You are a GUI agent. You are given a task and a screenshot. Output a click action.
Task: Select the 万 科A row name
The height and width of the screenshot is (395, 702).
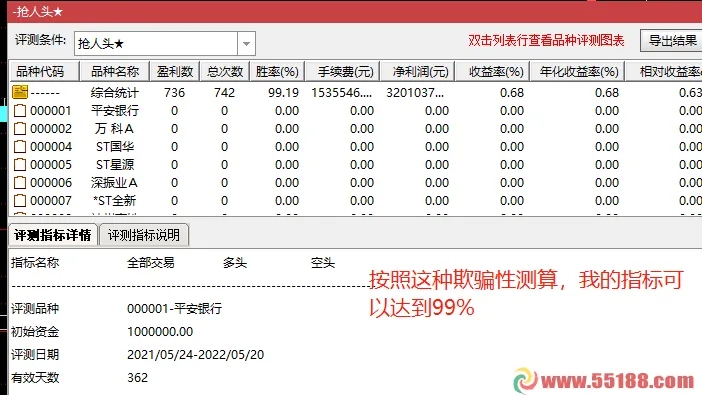pyautogui.click(x=114, y=129)
